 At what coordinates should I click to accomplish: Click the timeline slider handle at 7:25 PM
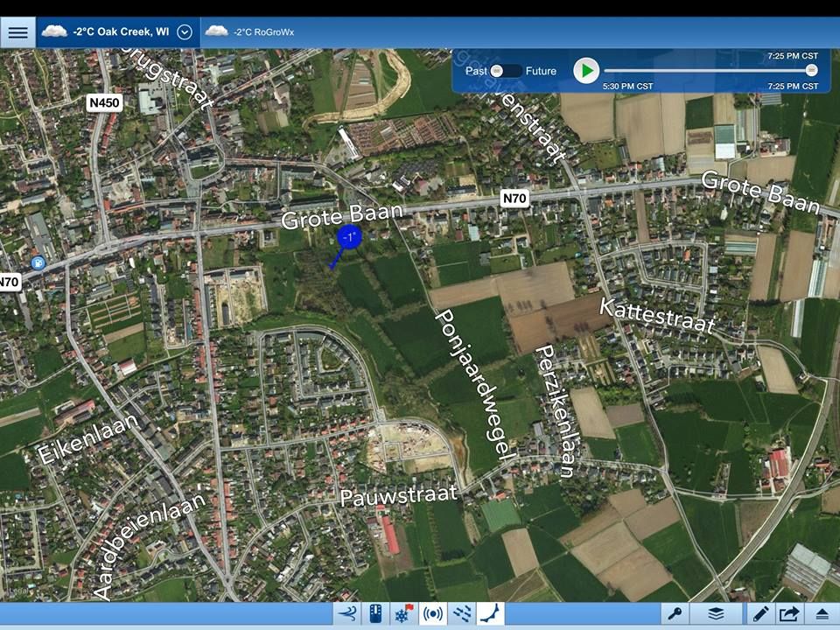pos(812,70)
